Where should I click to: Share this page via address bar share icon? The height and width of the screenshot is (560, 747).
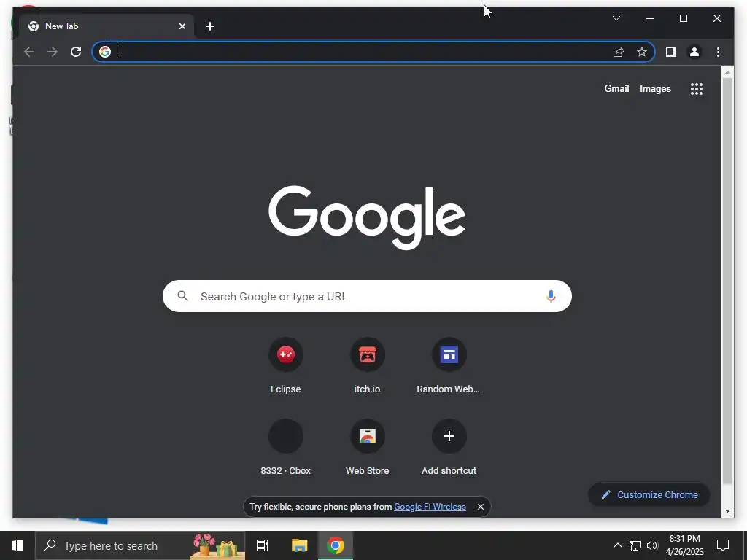coord(619,52)
